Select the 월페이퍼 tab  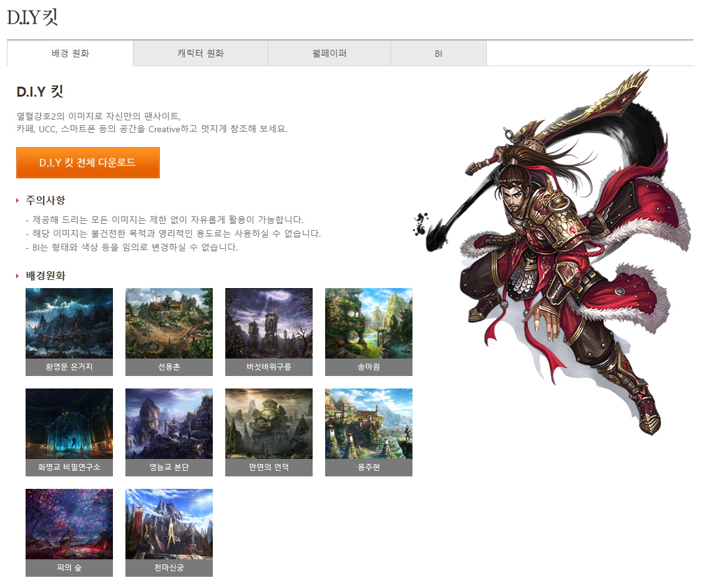[x=329, y=54]
